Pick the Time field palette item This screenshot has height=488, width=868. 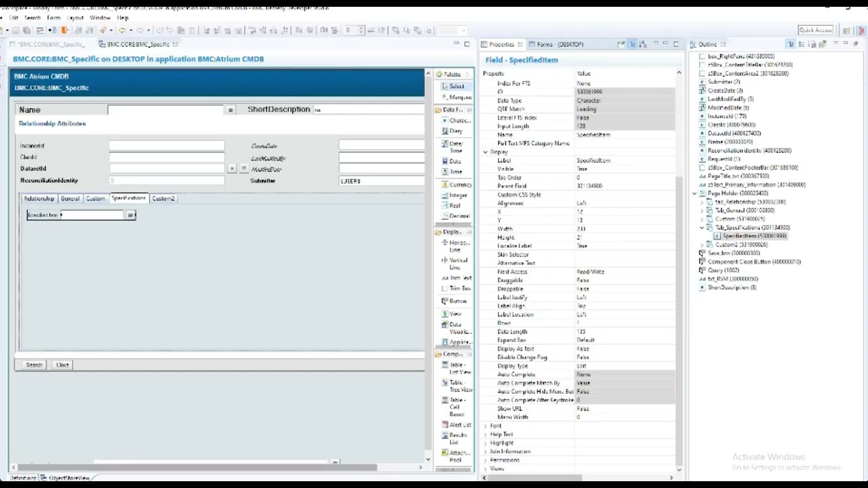tap(452, 172)
